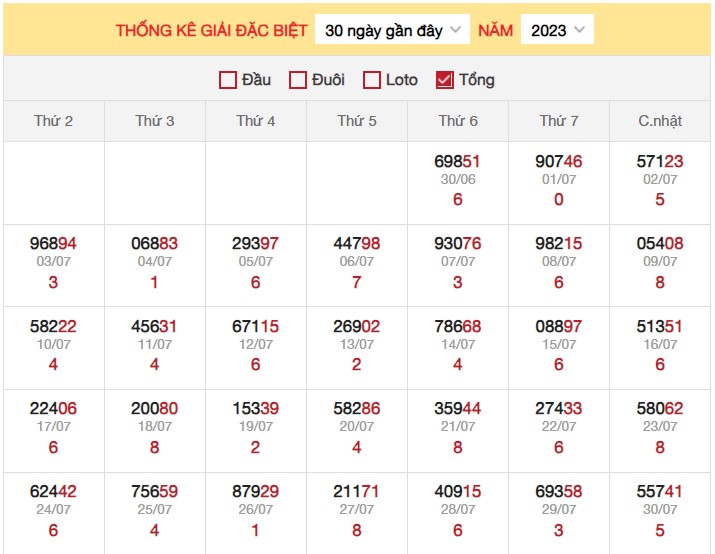Enable the Đầu checkbox

point(228,80)
